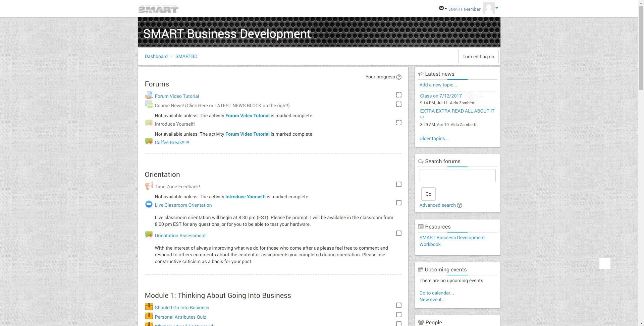Click the SMART logo in header
Image resolution: width=644 pixels, height=326 pixels.
pos(158,9)
